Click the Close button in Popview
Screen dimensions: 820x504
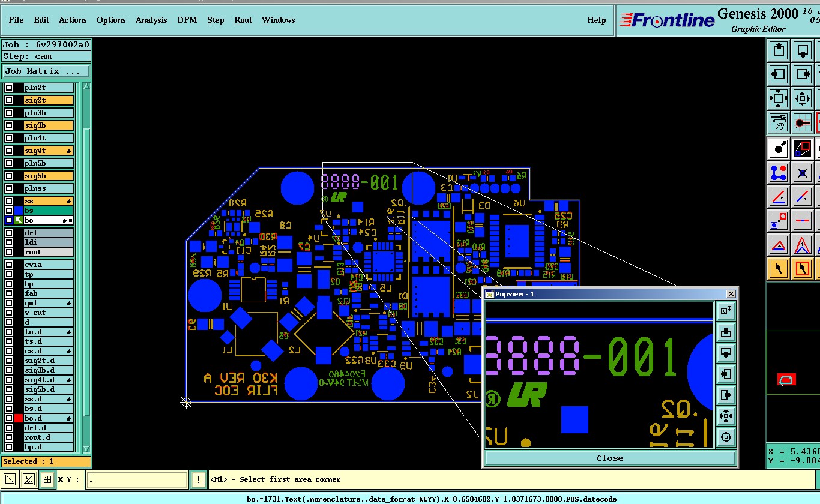coord(610,458)
